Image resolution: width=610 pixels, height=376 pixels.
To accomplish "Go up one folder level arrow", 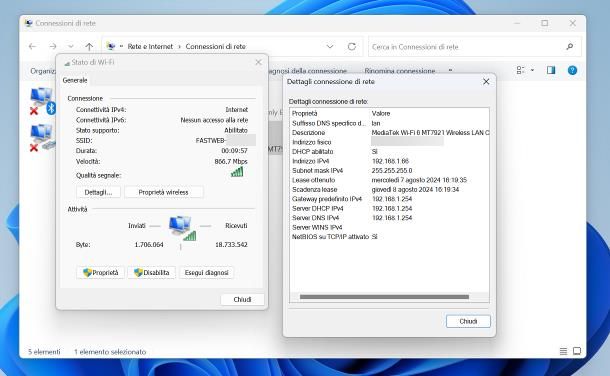I will 89,47.
